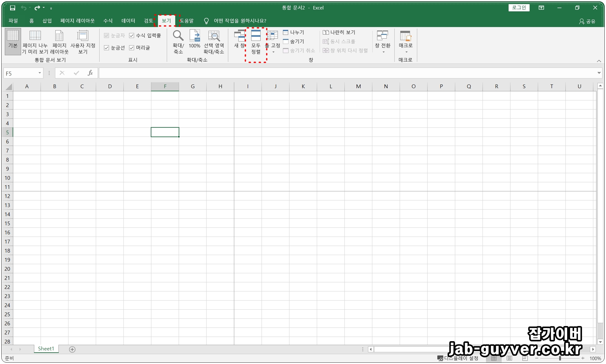Open 확대/축소 zoom magnifier icon

tap(178, 36)
